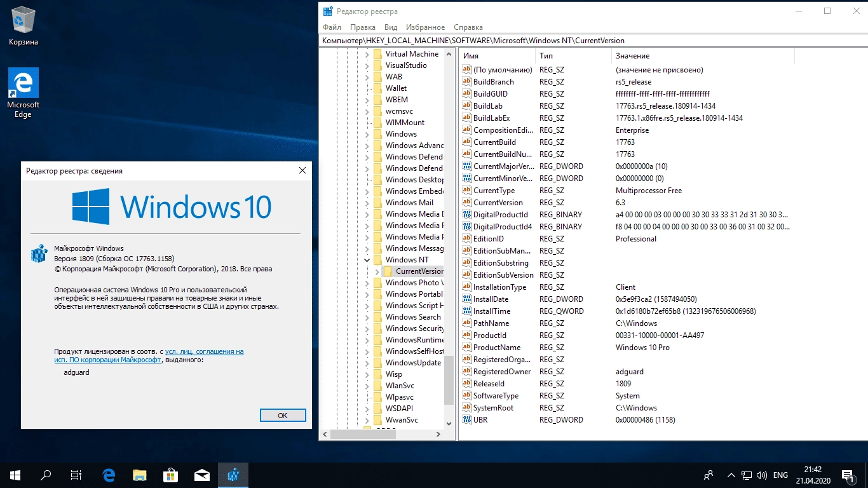Expand the CurrentVersion tree node
This screenshot has height=488, width=868.
tap(377, 271)
